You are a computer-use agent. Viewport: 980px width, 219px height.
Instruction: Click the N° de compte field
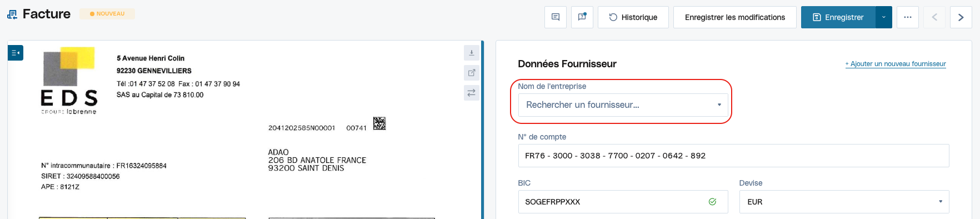[733, 156]
